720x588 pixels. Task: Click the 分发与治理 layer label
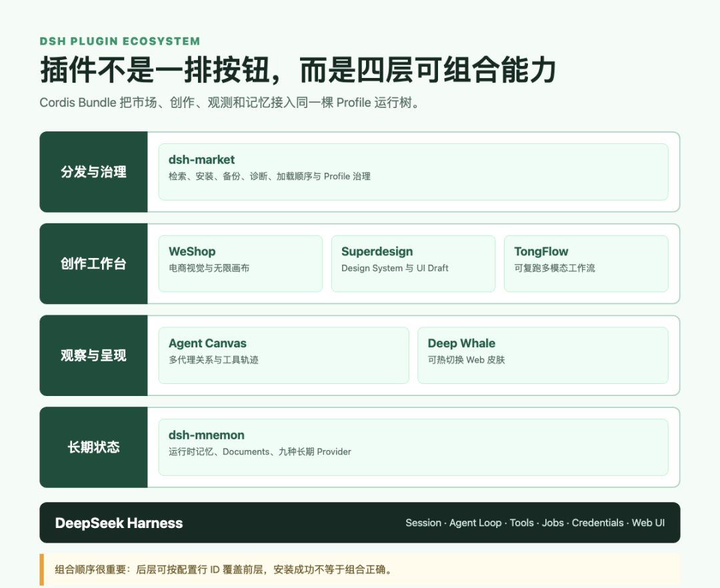(94, 172)
